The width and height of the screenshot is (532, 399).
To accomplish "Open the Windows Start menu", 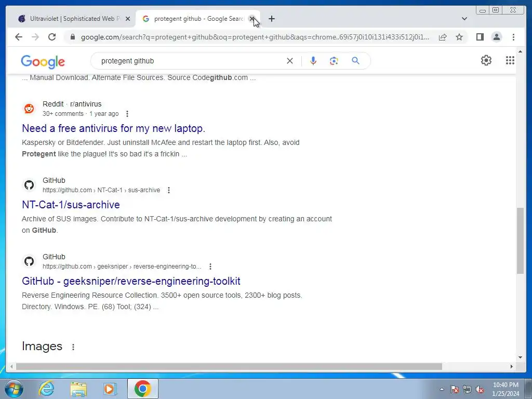I will pos(14,389).
